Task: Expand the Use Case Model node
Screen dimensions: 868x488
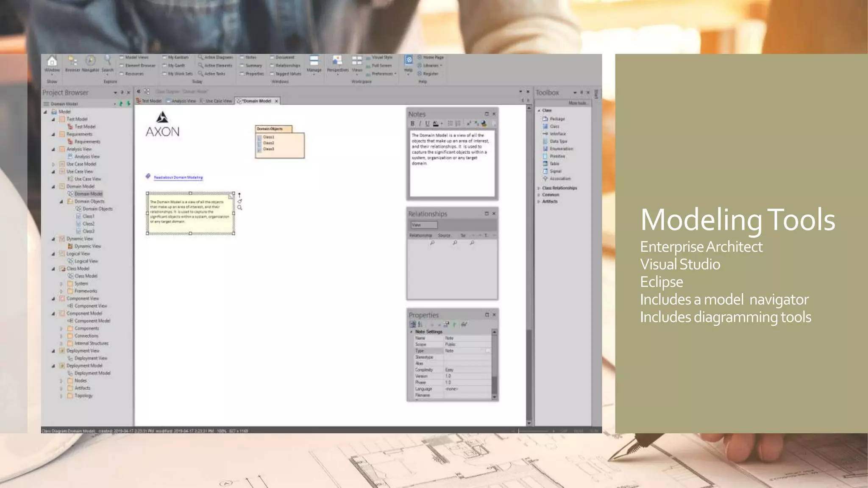Action: (53, 164)
